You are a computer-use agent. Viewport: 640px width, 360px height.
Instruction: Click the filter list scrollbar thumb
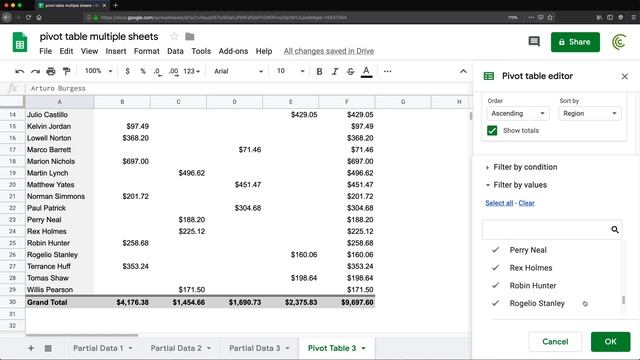click(x=623, y=300)
